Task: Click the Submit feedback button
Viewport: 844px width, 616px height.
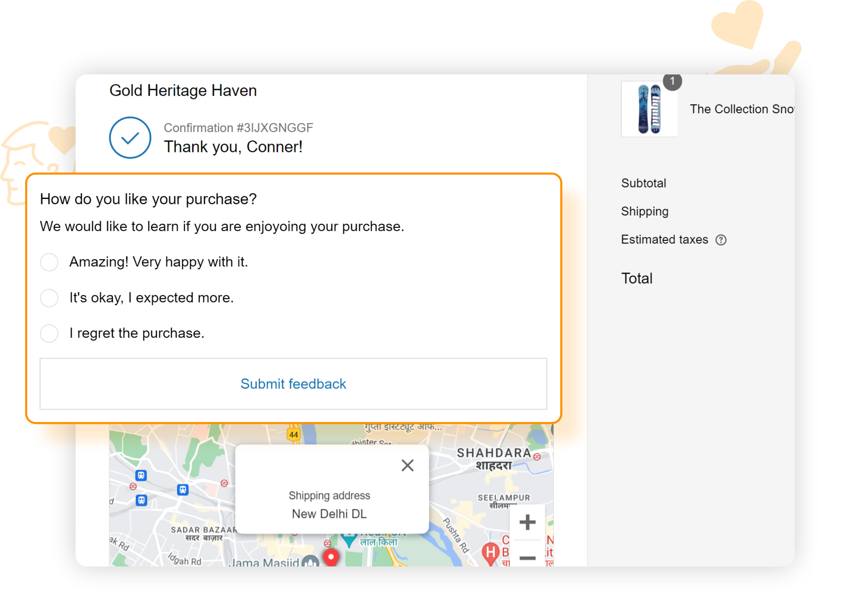Action: click(293, 384)
